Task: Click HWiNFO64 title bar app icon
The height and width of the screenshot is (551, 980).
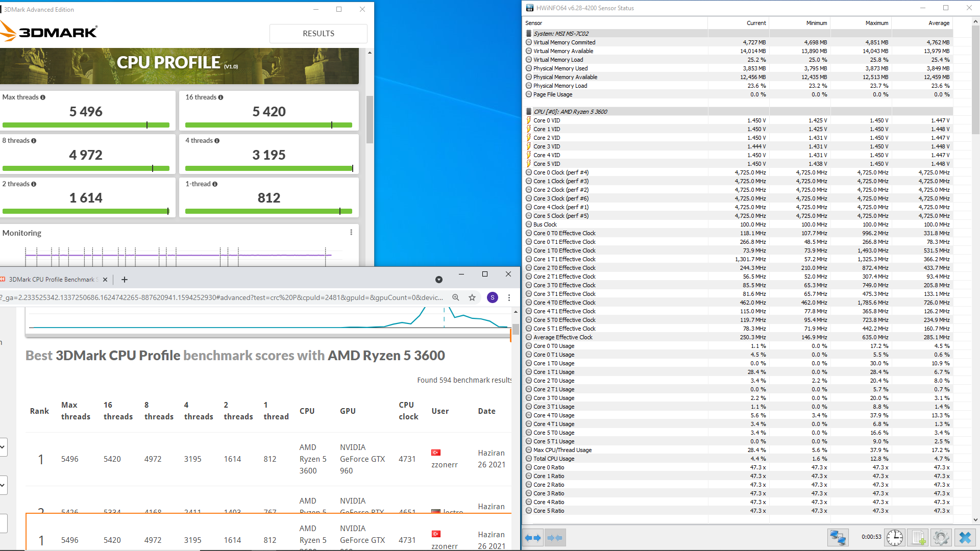Action: pyautogui.click(x=530, y=8)
